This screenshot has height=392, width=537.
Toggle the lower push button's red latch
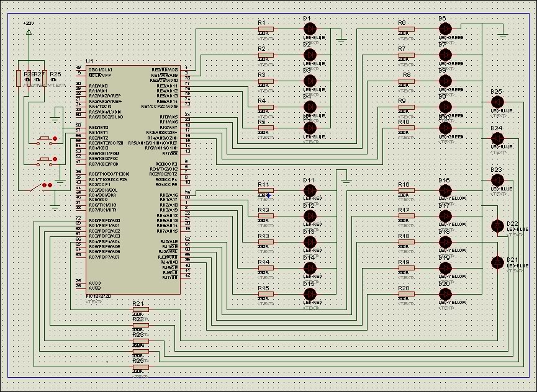pyautogui.click(x=55, y=159)
